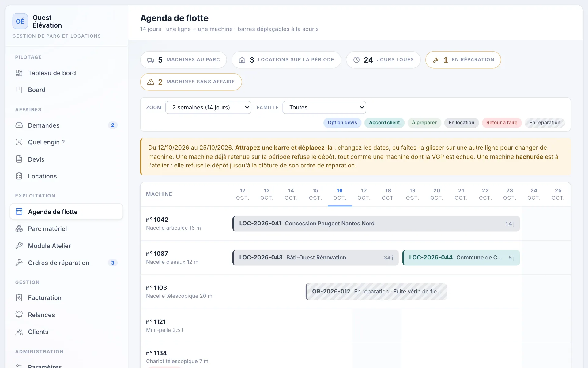Viewport: 588px width, 368px height.
Task: Select the OR-2026-012 En réparation bar
Action: (x=376, y=292)
